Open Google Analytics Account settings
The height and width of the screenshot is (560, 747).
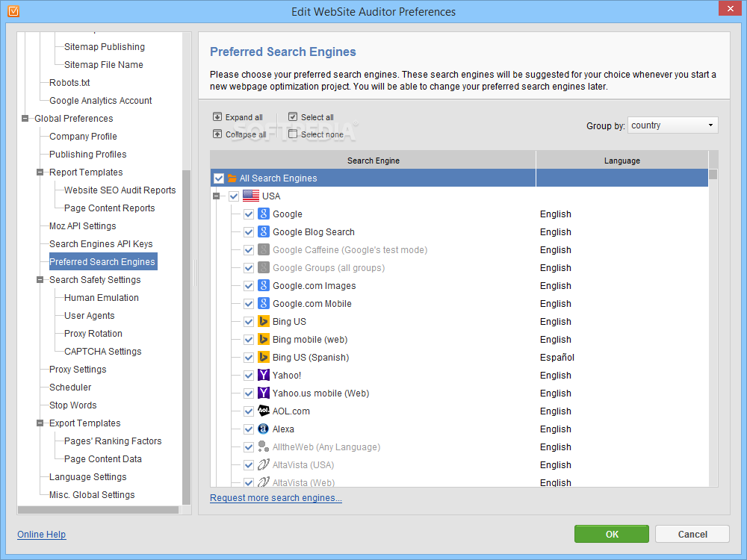coord(101,101)
